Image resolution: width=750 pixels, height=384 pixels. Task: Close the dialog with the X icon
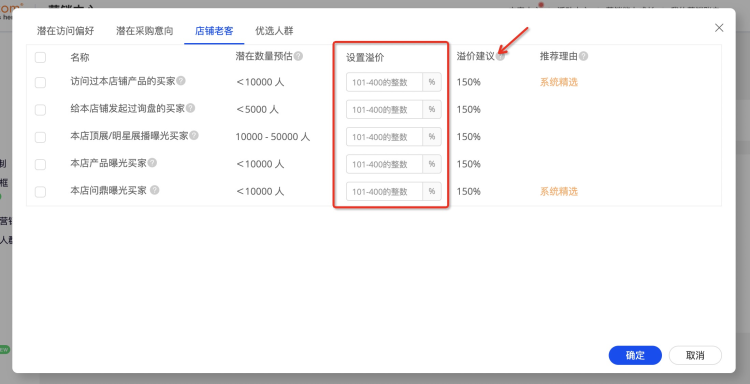click(x=719, y=28)
